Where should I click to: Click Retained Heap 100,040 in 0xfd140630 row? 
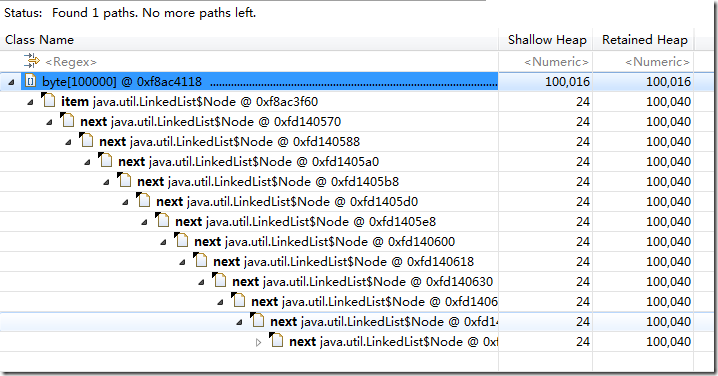pyautogui.click(x=668, y=282)
